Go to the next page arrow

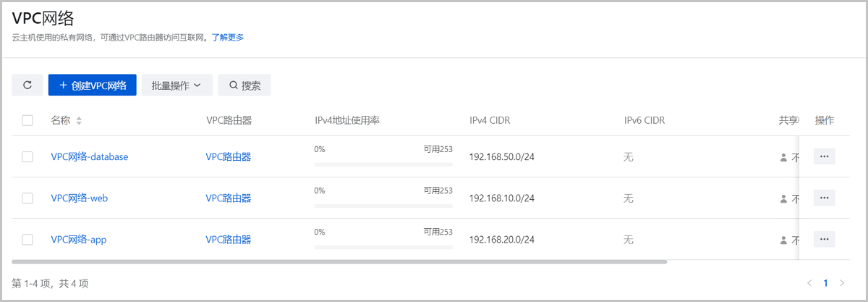tap(841, 282)
